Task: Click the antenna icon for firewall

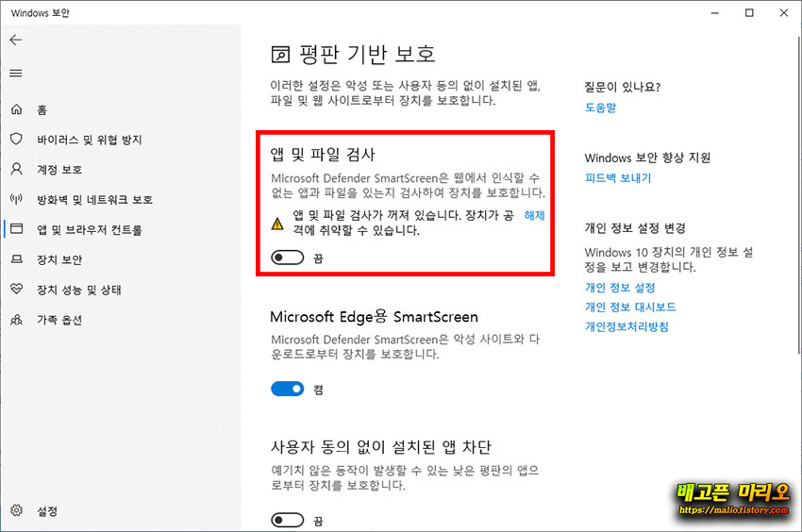Action: [16, 199]
